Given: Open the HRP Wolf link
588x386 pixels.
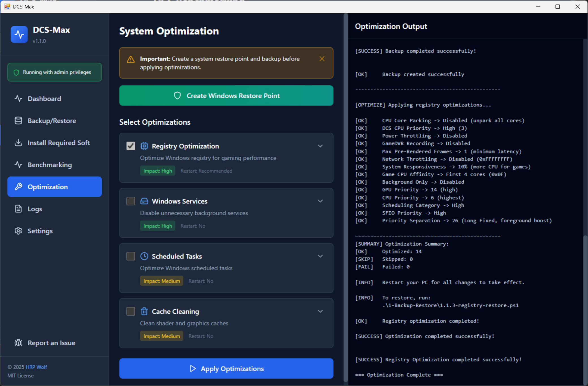Looking at the screenshot, I should click(x=36, y=367).
